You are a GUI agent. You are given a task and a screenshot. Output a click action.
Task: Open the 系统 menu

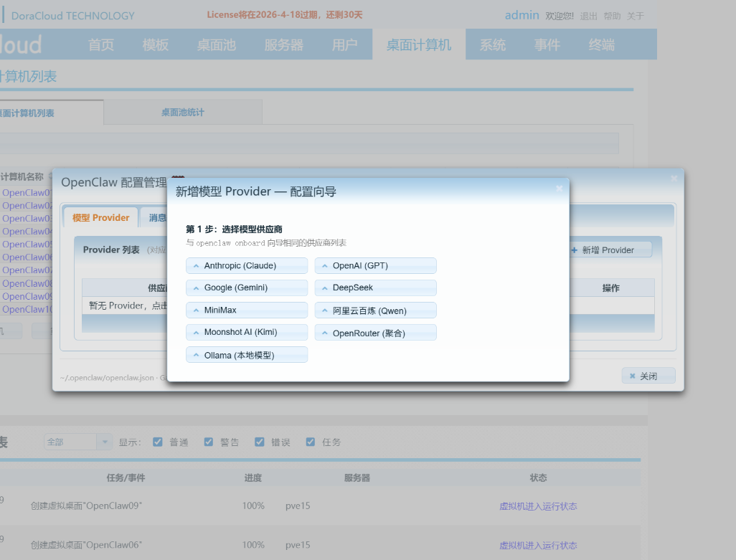point(492,44)
